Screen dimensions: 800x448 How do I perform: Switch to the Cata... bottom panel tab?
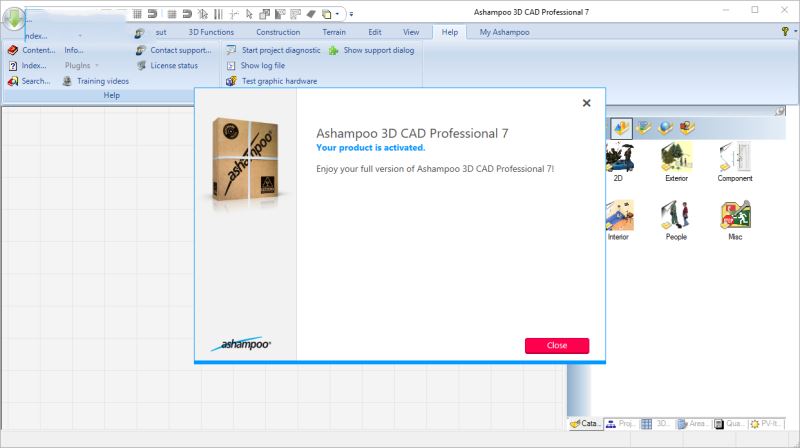[586, 424]
